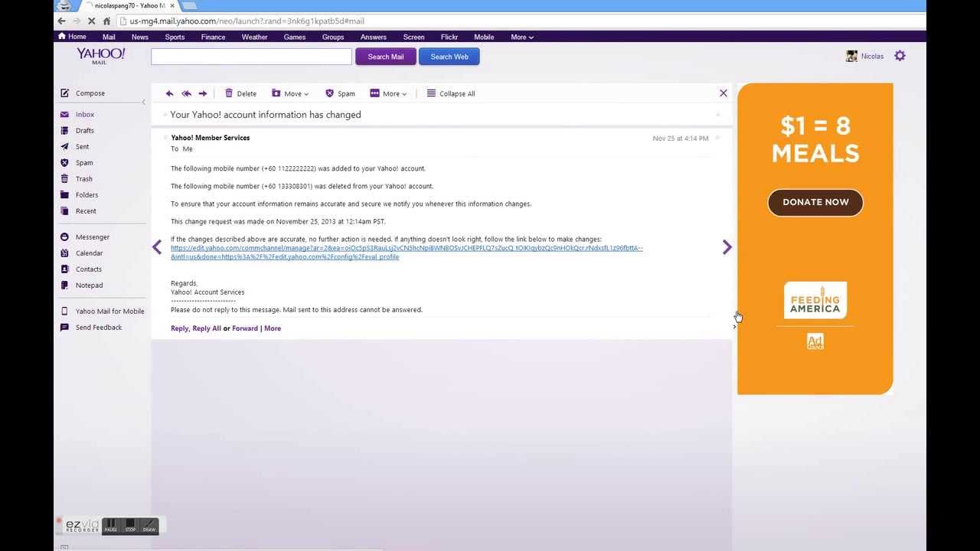Image resolution: width=980 pixels, height=551 pixels.
Task: Click the Yahoo Mail logo
Action: (100, 55)
